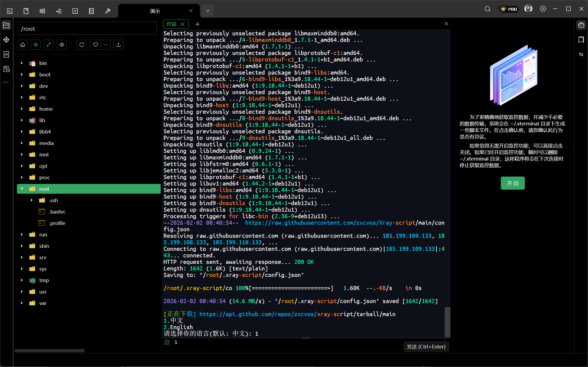
Task: Click the 开启 button
Action: coord(512,183)
